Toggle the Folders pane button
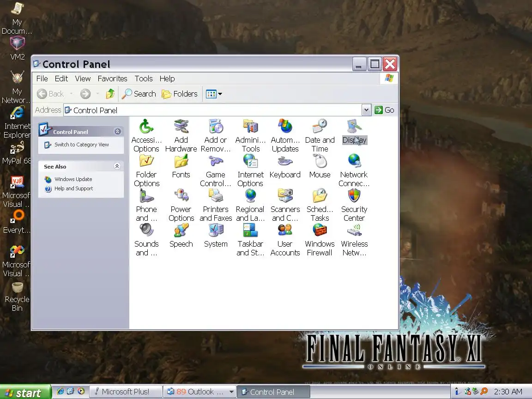Viewport: 532px width, 399px height. [x=180, y=94]
